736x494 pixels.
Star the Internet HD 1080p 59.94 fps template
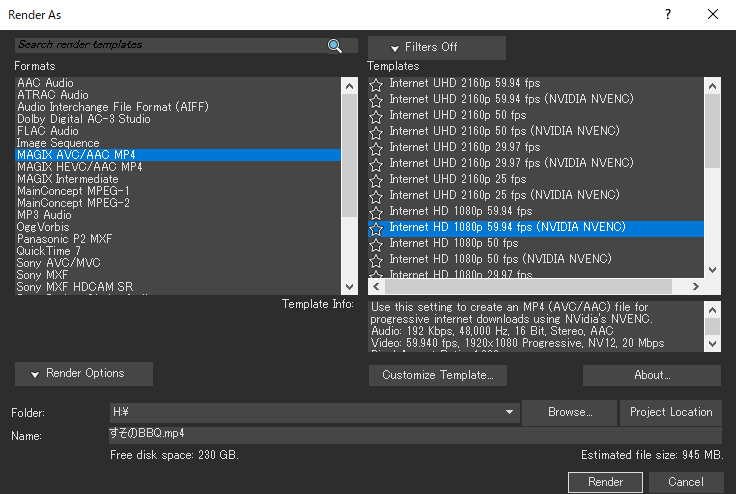[376, 212]
